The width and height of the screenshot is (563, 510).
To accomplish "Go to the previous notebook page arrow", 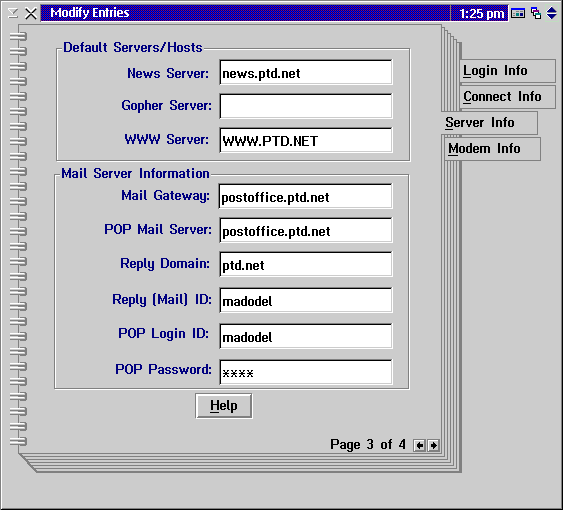I will coord(419,445).
